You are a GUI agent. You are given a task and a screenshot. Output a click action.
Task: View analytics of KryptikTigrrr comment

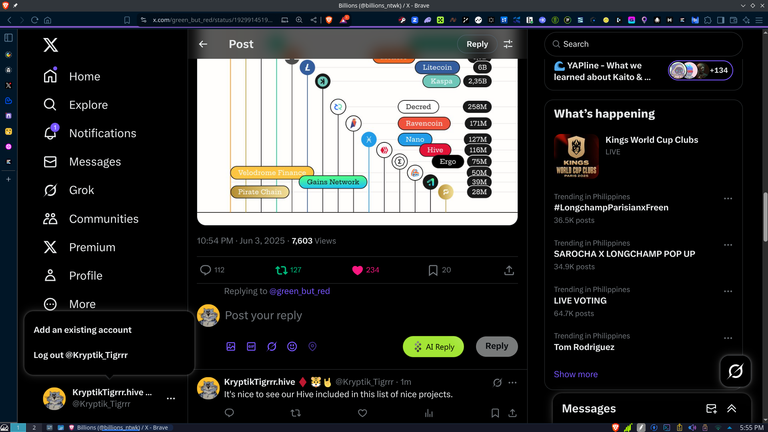(x=429, y=413)
